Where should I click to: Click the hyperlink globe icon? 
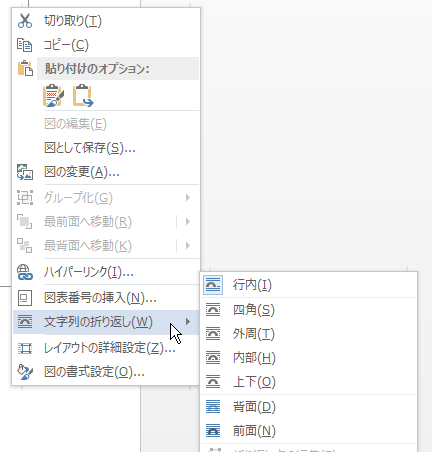click(25, 272)
